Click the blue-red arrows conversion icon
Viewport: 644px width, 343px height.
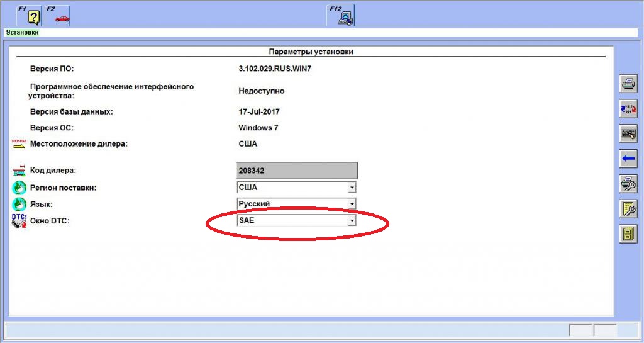[x=628, y=109]
